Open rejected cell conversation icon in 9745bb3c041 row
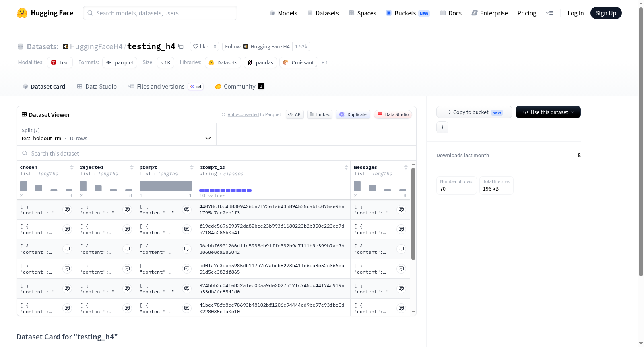The height and width of the screenshot is (347, 644). point(127,289)
